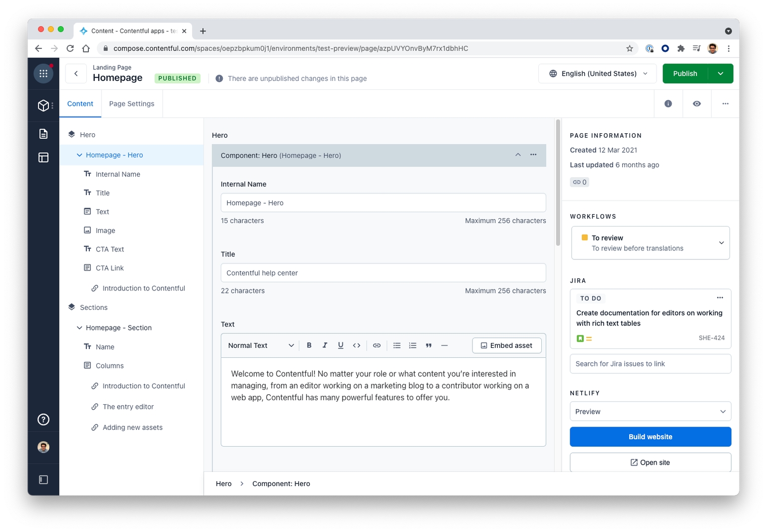Insert a hyperlink in the Text editor

(x=377, y=345)
